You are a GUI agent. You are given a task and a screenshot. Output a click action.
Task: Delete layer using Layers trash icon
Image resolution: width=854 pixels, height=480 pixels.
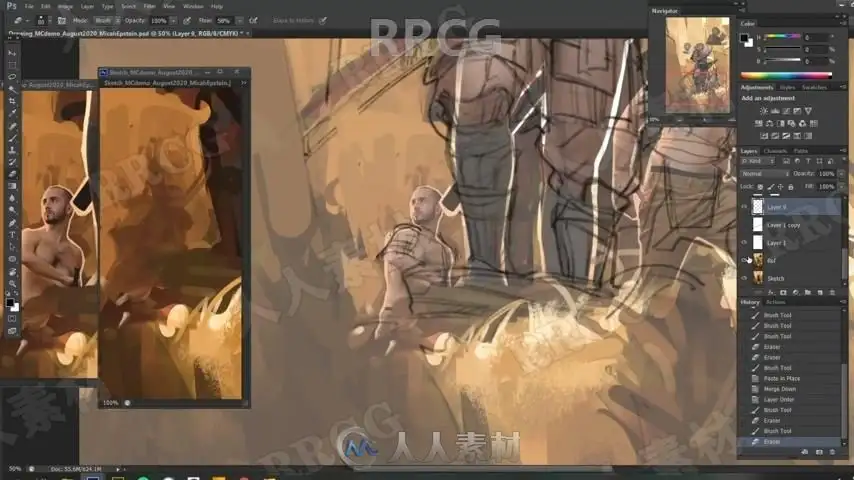click(x=832, y=293)
